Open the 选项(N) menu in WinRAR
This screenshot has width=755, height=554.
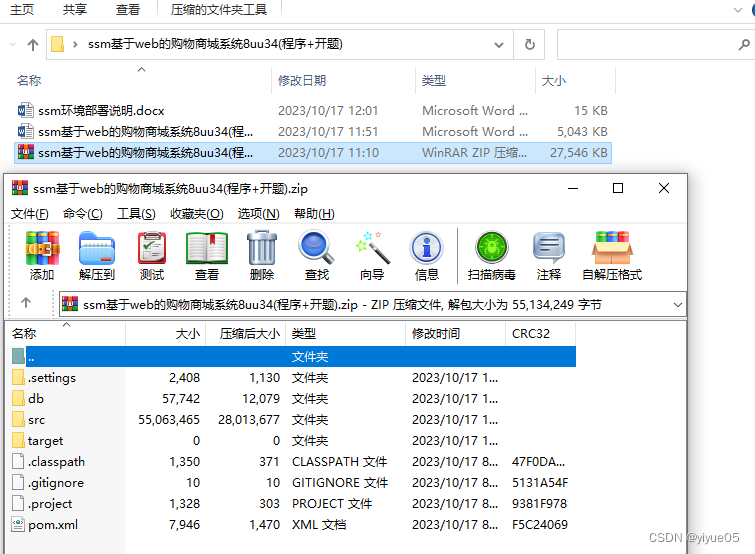pyautogui.click(x=259, y=214)
